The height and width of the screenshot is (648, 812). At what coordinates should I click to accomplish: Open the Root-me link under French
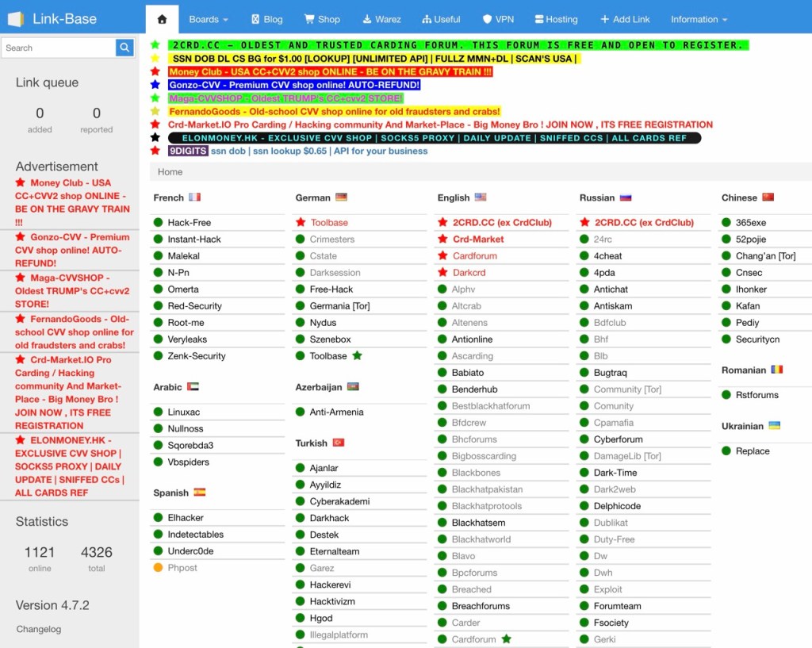point(186,323)
